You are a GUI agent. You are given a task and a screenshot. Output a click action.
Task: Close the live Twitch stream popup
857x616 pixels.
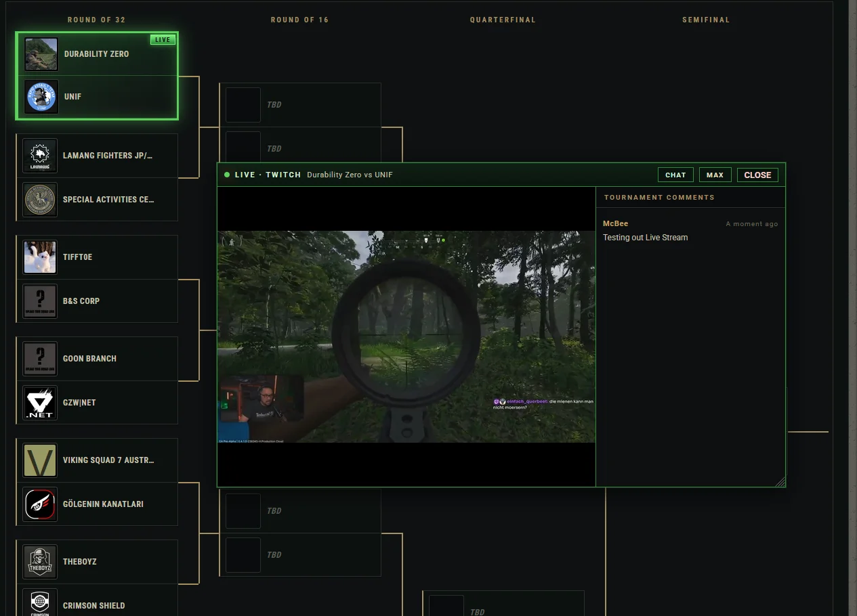coord(757,175)
